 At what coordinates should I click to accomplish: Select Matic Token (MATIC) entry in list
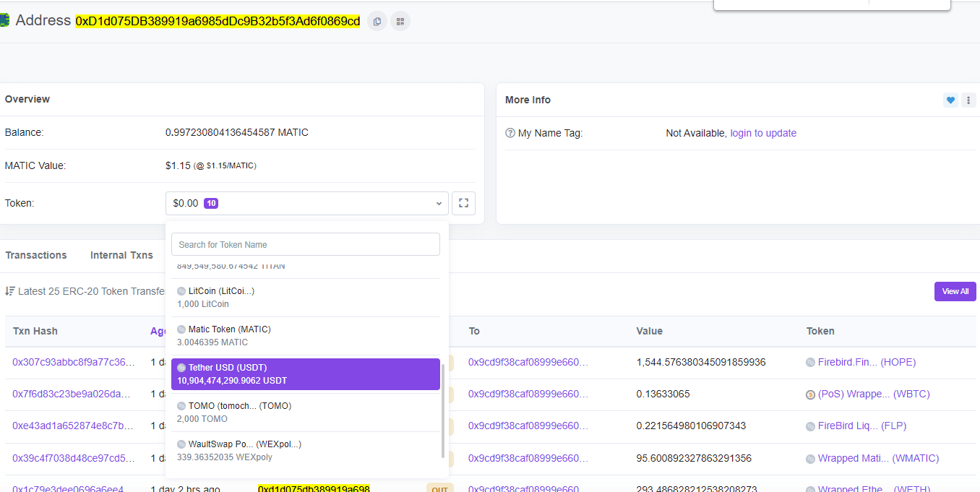(306, 336)
